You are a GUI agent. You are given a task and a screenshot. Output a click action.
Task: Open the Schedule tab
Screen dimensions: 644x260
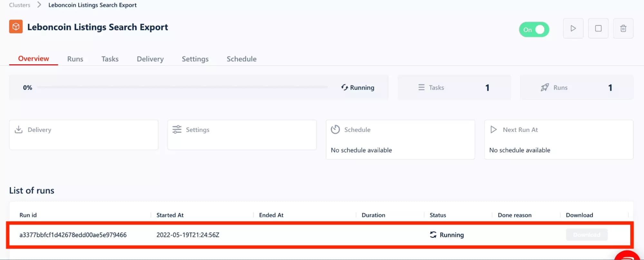(x=242, y=59)
